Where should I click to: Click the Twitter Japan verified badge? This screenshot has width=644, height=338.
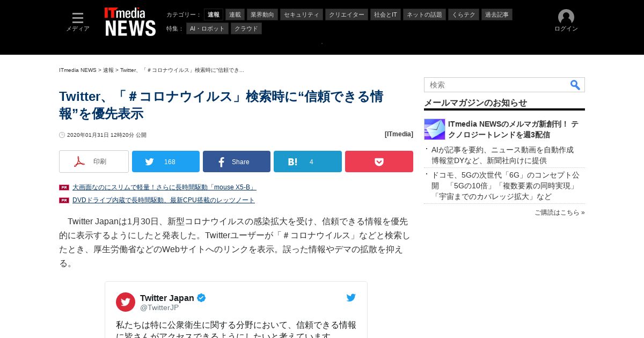201,298
